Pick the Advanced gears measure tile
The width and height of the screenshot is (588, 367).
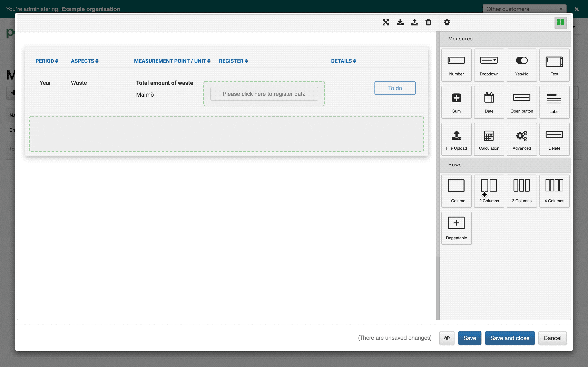click(x=521, y=139)
